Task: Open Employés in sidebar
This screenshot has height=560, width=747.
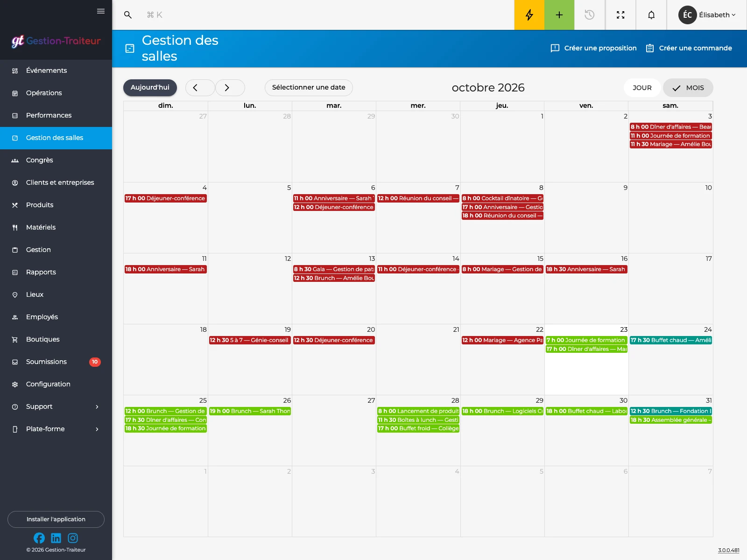Action: [x=56, y=317]
